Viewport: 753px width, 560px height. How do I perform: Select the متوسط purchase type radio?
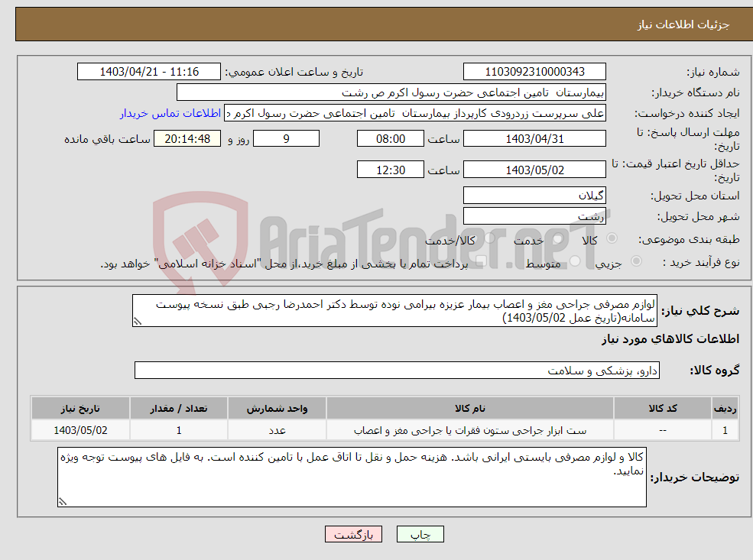click(x=575, y=261)
